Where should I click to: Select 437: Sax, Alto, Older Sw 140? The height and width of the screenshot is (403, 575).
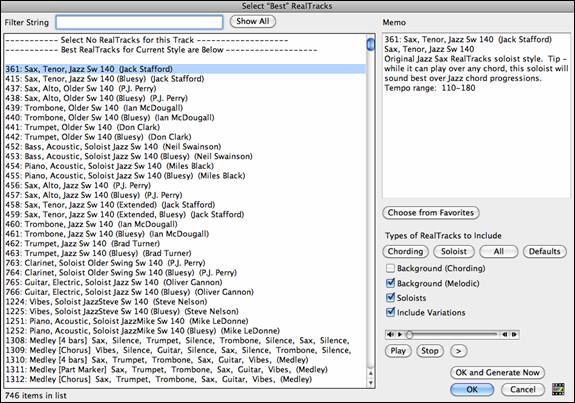(x=185, y=88)
